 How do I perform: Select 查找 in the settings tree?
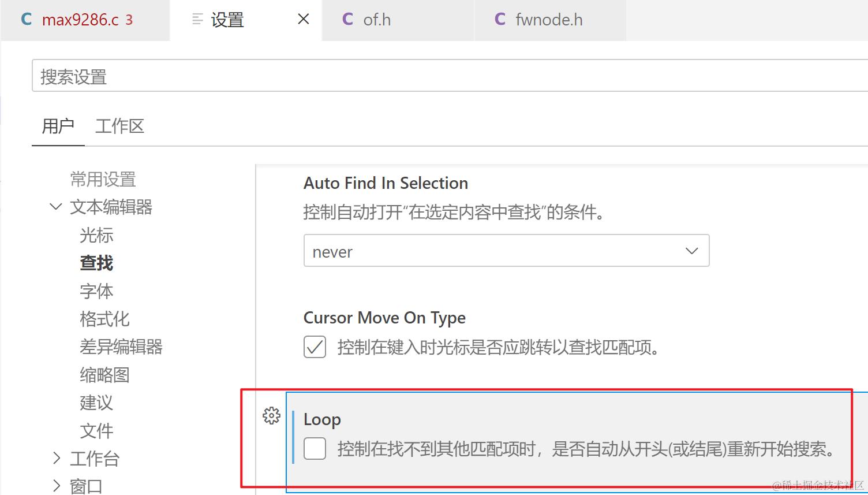tap(96, 263)
